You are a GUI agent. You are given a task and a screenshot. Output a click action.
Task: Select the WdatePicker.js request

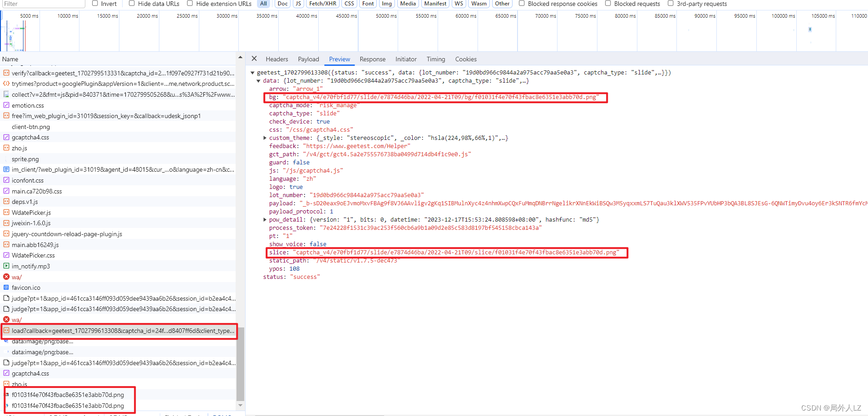coord(118,213)
